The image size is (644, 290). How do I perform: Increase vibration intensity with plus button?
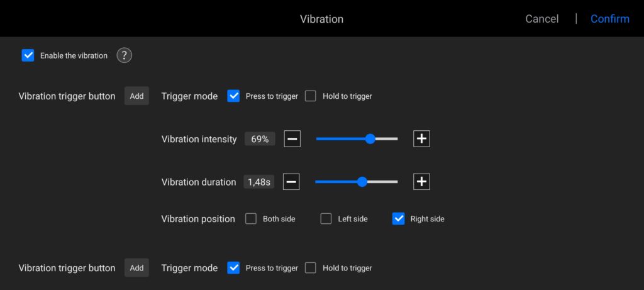click(x=421, y=139)
